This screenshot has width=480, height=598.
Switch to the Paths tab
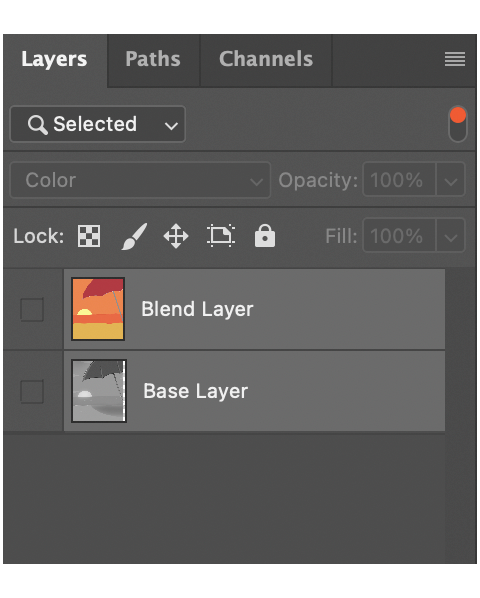click(x=153, y=59)
